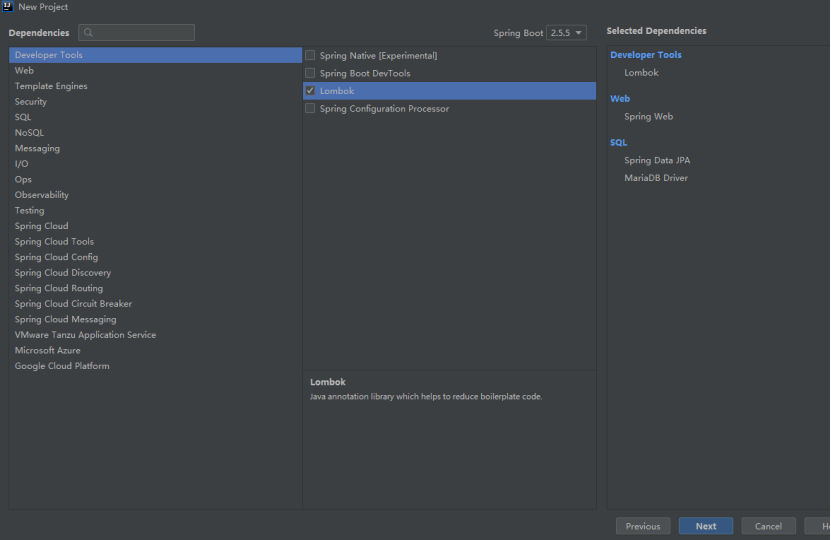The width and height of the screenshot is (831, 540).
Task: Click the Next button
Action: [x=705, y=526]
